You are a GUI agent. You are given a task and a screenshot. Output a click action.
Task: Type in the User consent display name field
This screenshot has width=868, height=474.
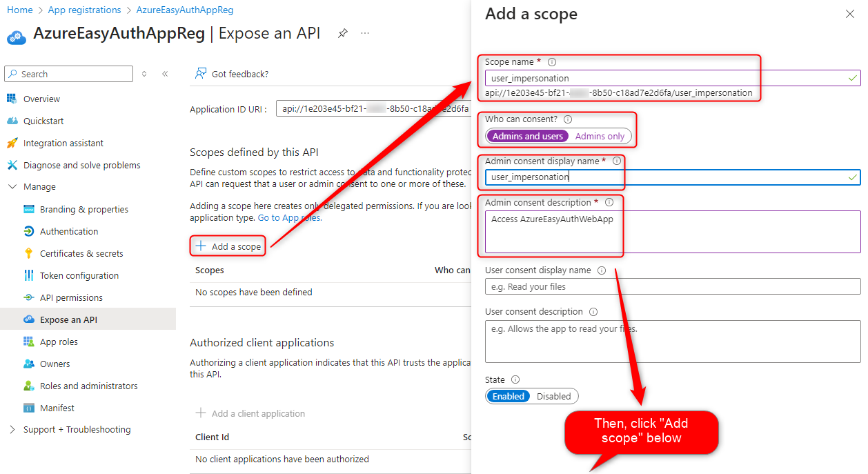click(673, 286)
